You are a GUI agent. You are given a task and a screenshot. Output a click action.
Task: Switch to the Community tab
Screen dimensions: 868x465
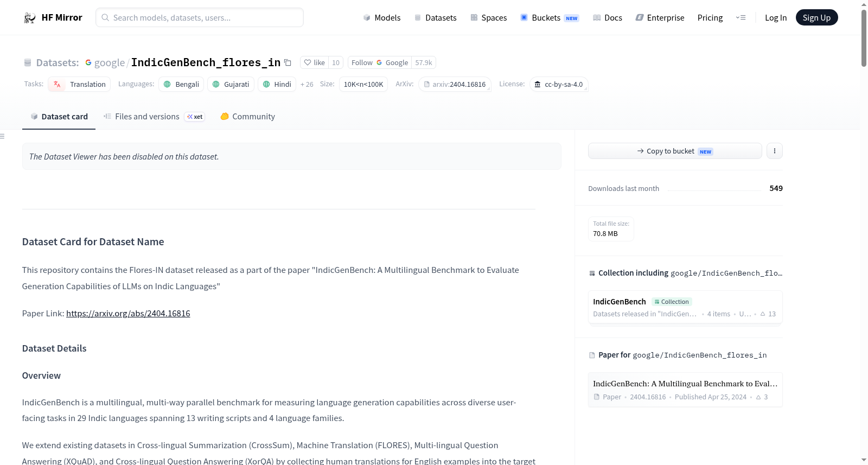[247, 117]
